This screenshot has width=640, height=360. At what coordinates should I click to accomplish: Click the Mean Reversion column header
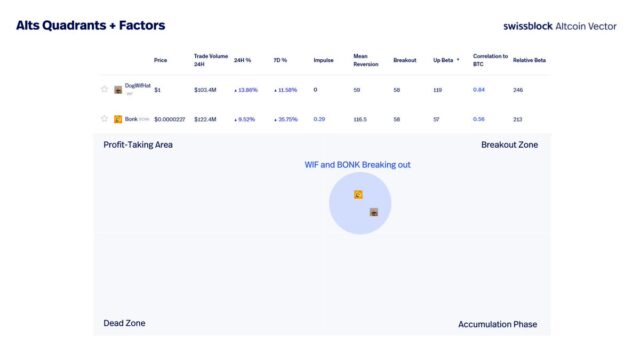coord(366,60)
